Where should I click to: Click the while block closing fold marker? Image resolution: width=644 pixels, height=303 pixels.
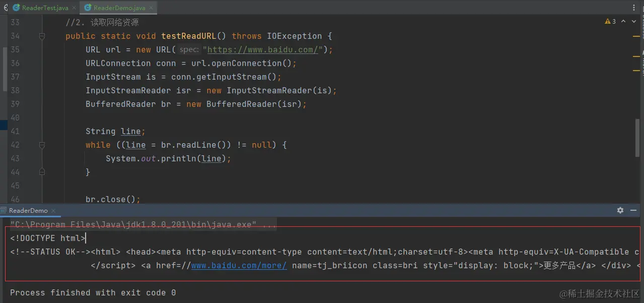click(x=42, y=172)
